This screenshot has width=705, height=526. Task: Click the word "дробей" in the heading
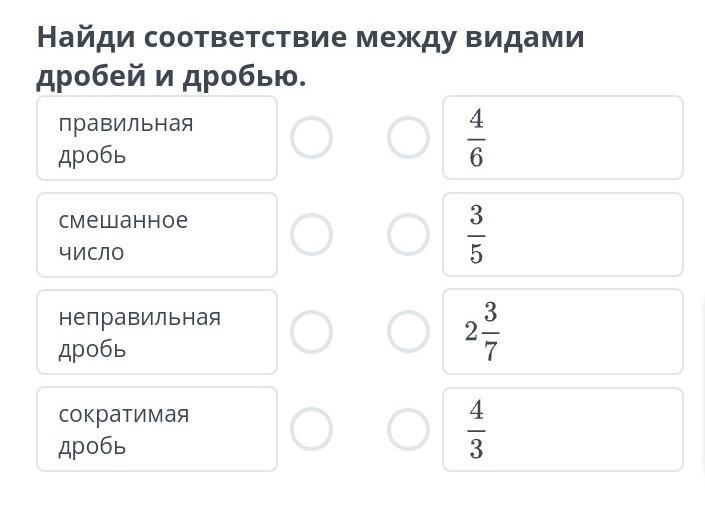pyautogui.click(x=87, y=77)
